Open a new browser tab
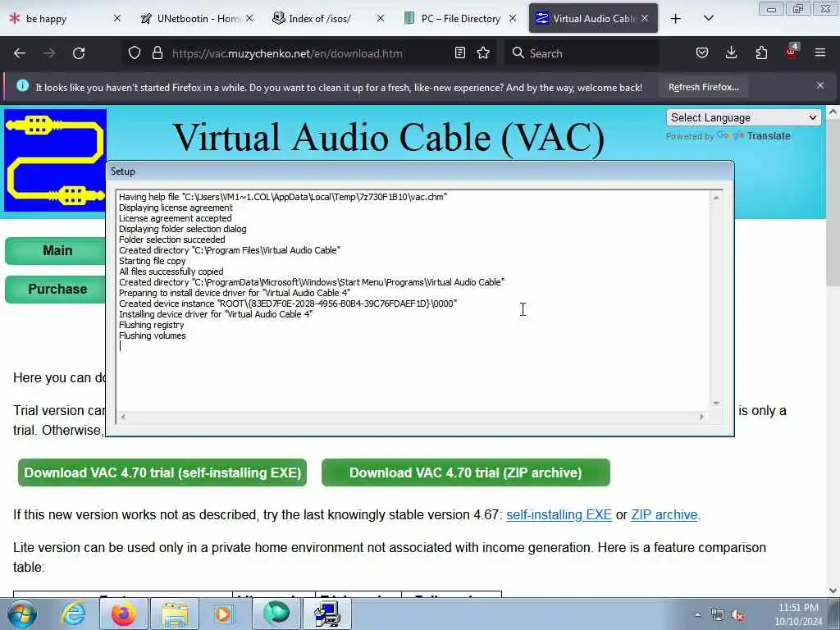840x630 pixels. tap(676, 19)
